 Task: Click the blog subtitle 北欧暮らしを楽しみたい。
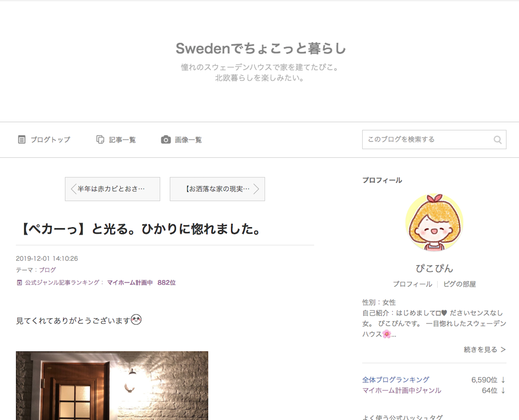tap(259, 78)
